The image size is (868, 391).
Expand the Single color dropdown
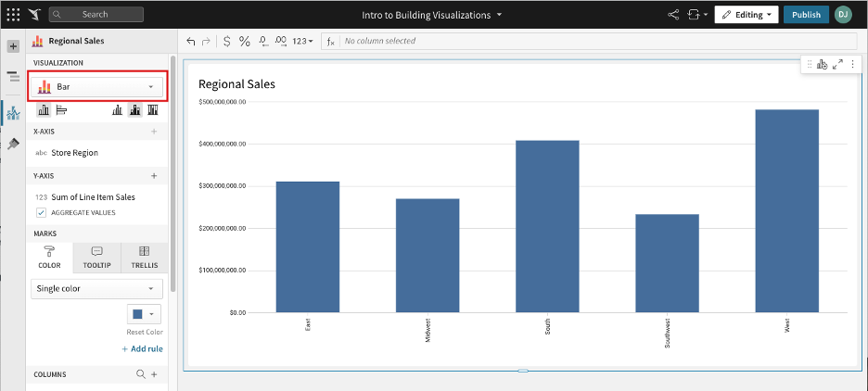(x=97, y=288)
